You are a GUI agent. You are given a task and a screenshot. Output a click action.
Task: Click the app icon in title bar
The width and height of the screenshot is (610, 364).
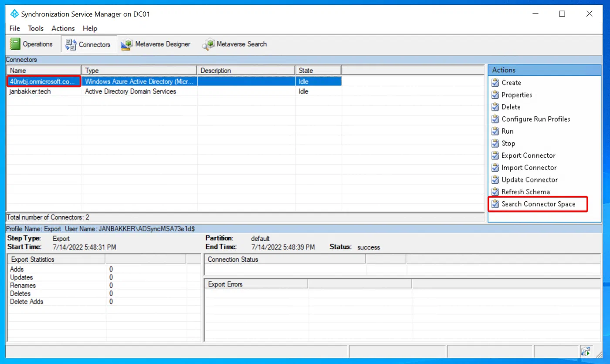coord(14,14)
